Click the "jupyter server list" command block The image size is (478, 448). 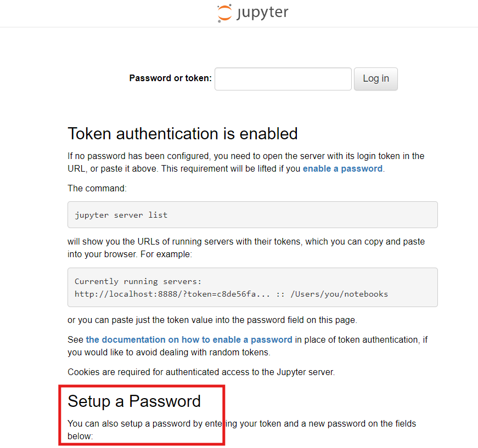pos(252,215)
